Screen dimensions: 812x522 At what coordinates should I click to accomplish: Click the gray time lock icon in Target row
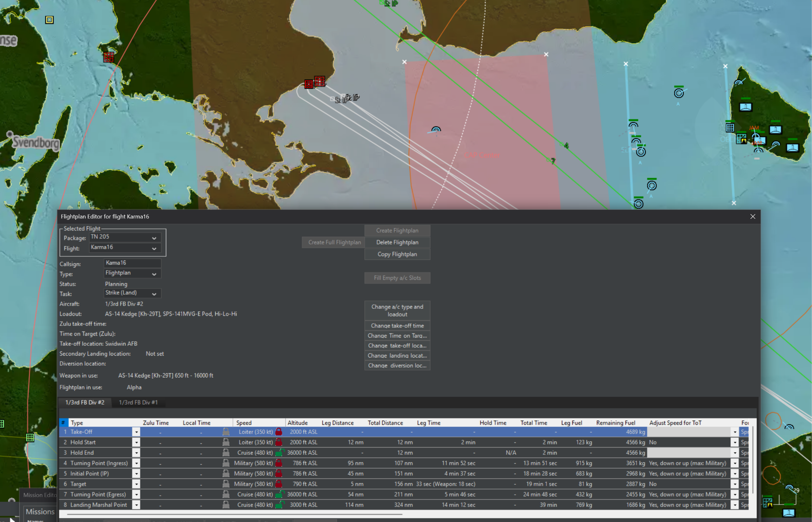pos(226,484)
